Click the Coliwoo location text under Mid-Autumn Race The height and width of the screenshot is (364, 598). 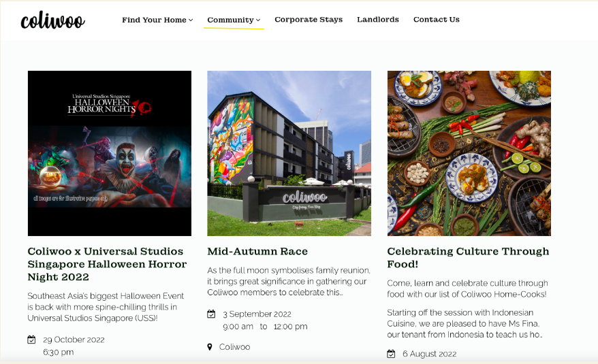234,347
